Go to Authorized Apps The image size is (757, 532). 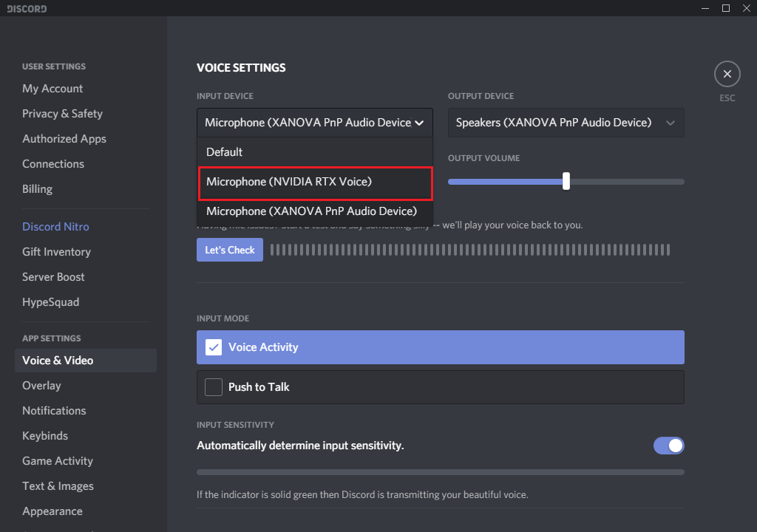pos(64,139)
